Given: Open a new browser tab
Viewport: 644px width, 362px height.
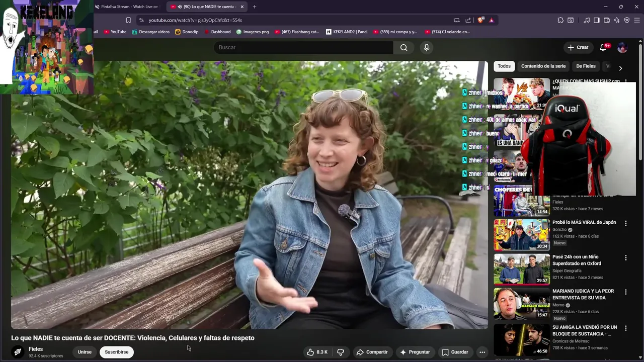Looking at the screenshot, I should 255,7.
